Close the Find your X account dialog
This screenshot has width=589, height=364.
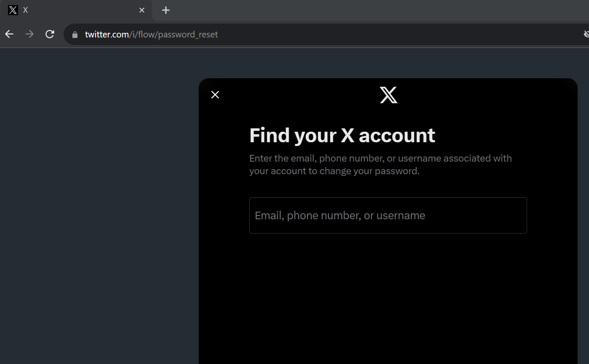tap(215, 95)
